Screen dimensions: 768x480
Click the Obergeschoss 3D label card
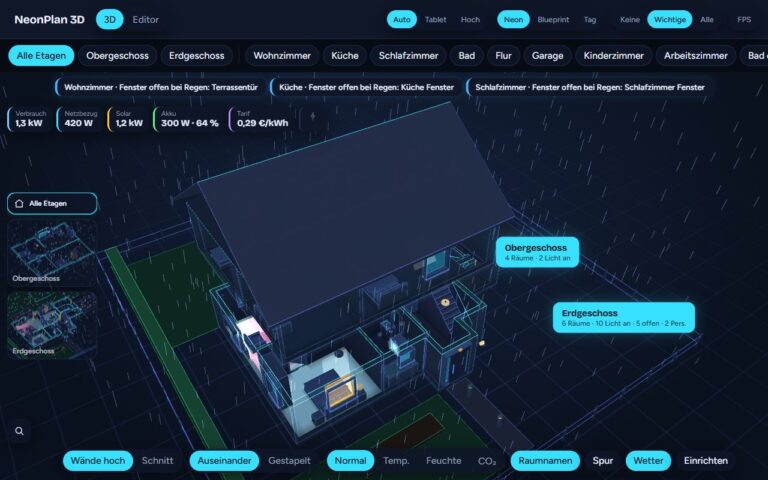537,252
